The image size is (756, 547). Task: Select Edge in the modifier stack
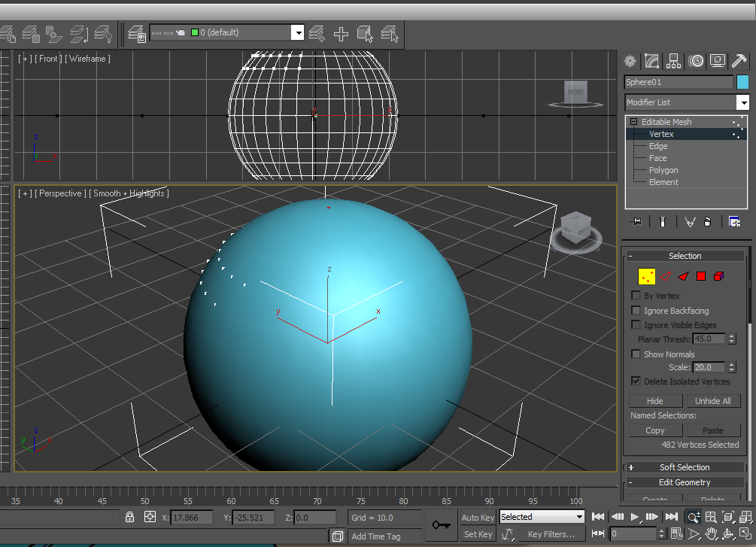click(658, 146)
